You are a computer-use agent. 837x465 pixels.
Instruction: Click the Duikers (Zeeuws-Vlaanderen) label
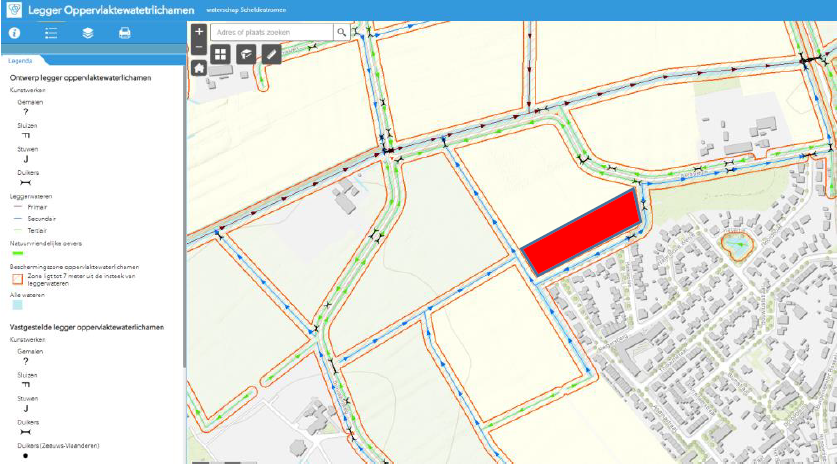pyautogui.click(x=58, y=446)
